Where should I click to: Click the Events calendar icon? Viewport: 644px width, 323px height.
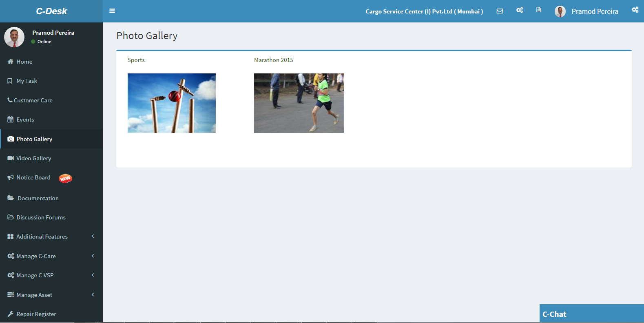pyautogui.click(x=11, y=119)
